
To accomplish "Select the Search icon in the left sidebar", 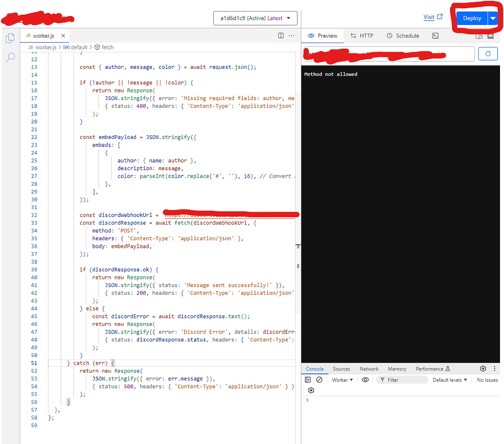I will tap(10, 58).
